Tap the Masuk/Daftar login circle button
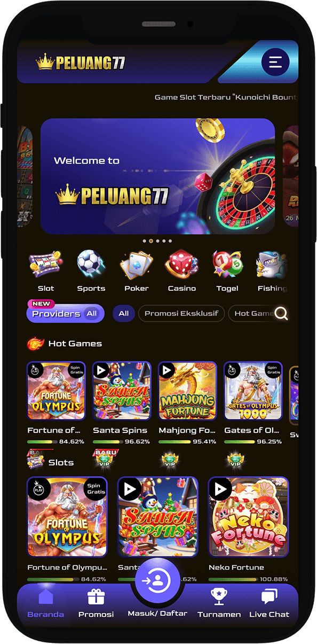The width and height of the screenshot is (317, 644). click(x=157, y=580)
